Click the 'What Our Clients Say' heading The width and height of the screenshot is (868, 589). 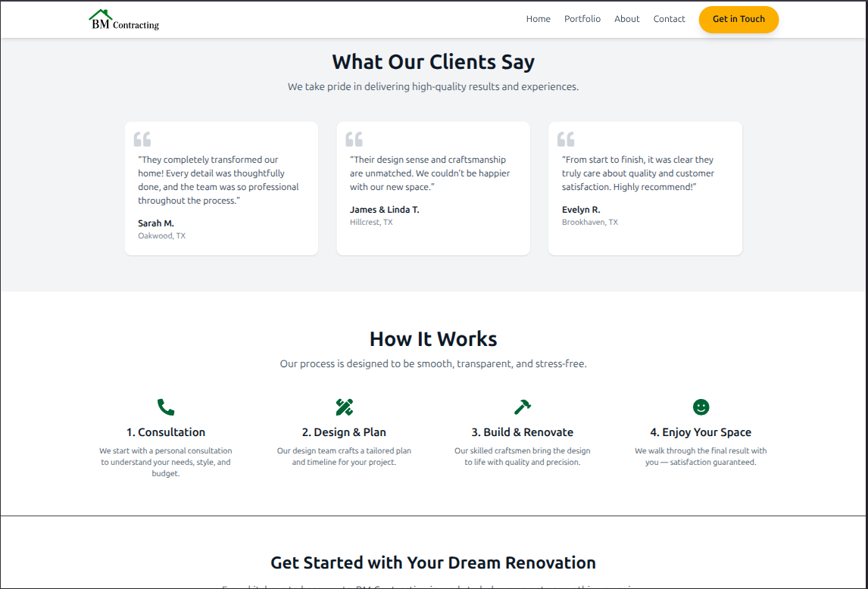[x=433, y=62]
